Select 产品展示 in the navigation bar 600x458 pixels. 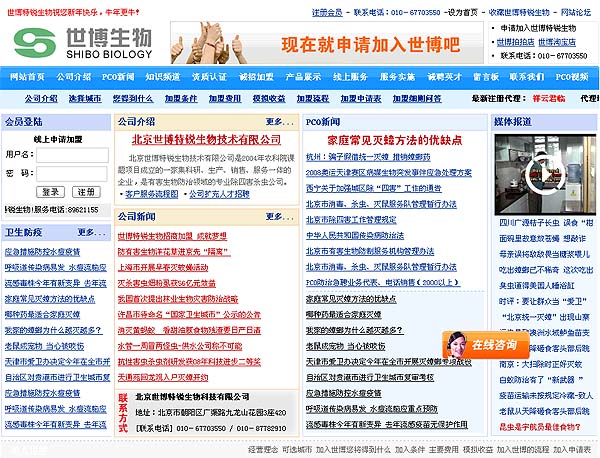[x=303, y=77]
